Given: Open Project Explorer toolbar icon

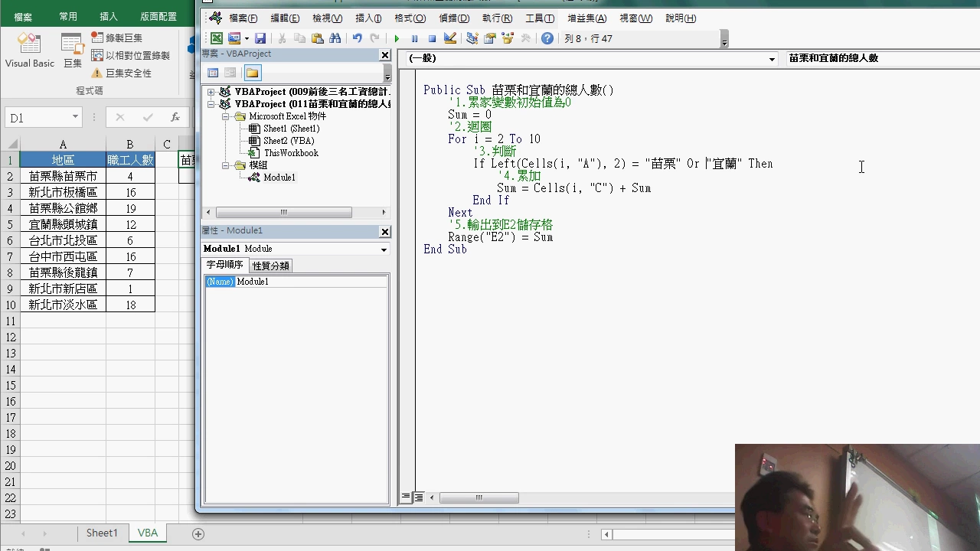Looking at the screenshot, I should [472, 38].
